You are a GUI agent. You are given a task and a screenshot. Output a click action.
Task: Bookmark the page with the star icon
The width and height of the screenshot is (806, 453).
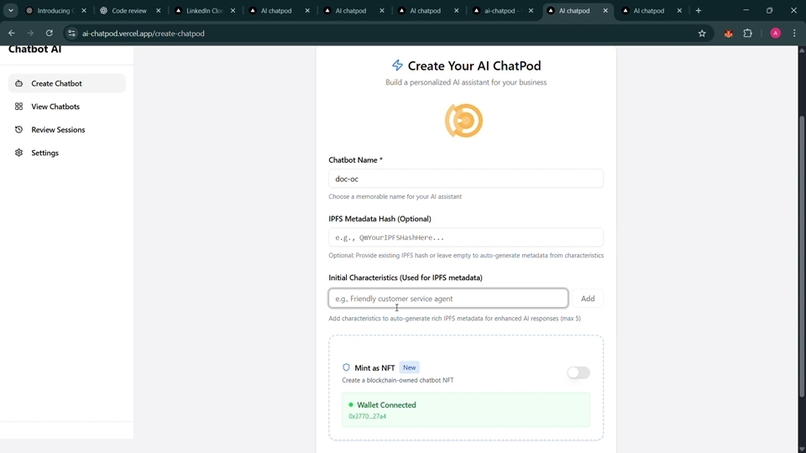tap(702, 33)
